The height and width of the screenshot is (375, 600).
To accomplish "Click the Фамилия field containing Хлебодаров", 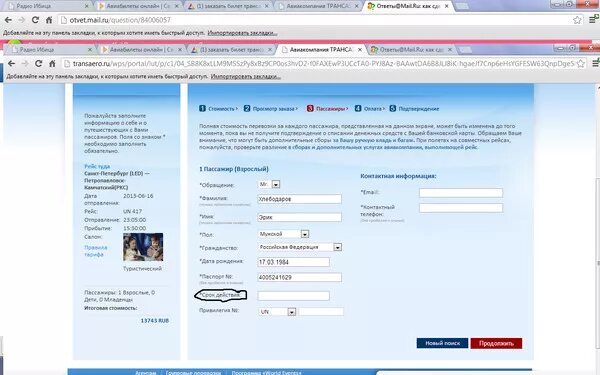I will click(x=299, y=199).
